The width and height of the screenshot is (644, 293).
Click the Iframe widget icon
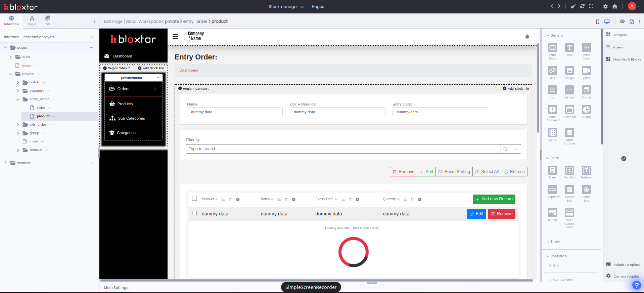point(586,90)
